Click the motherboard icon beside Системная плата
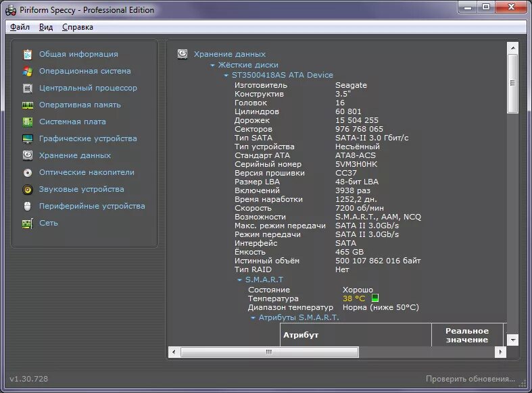 (28, 122)
